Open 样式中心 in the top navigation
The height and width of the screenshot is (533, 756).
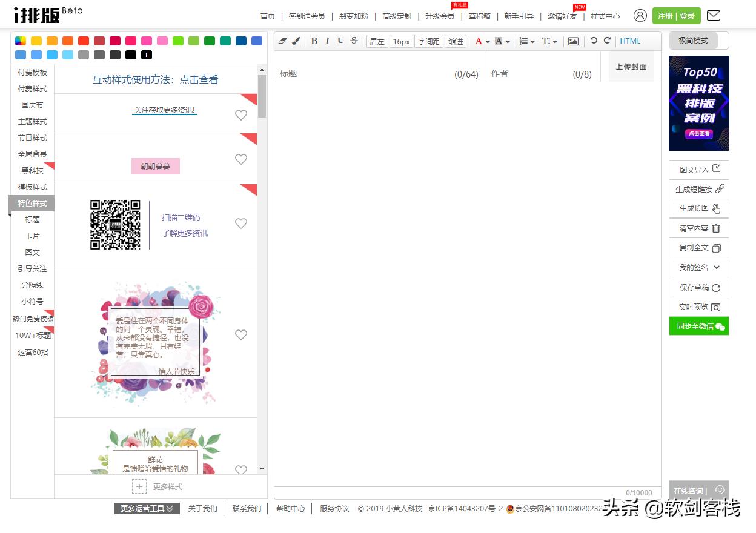605,16
